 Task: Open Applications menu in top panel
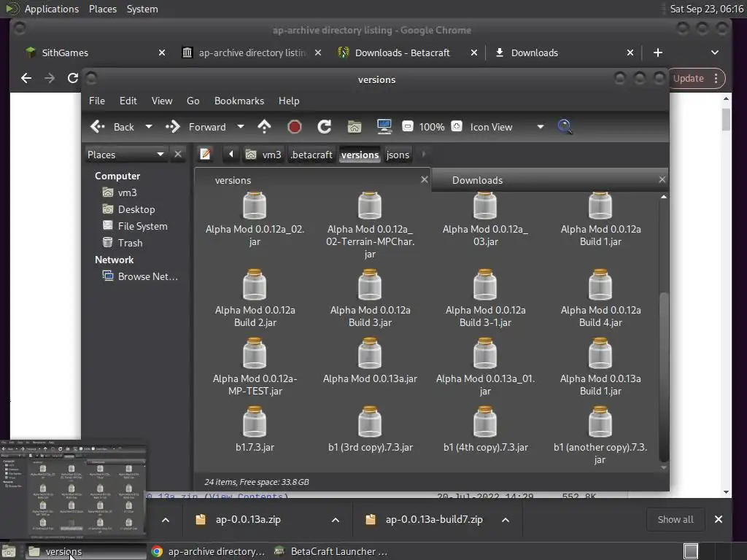tap(52, 9)
